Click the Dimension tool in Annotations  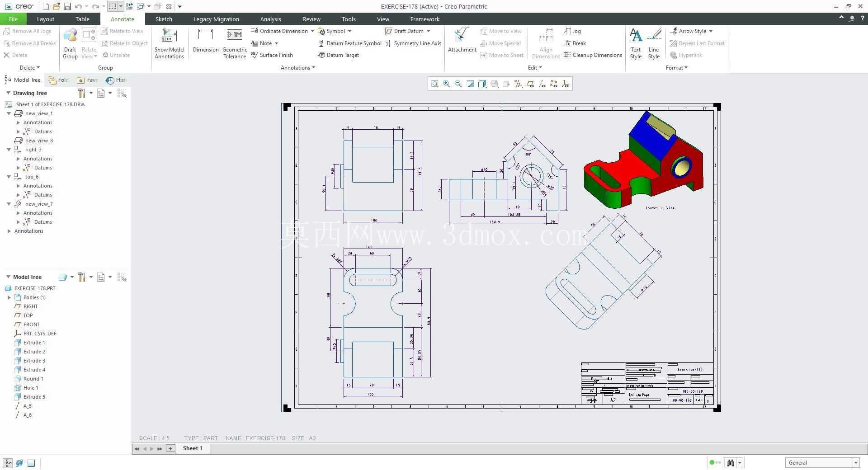tap(206, 41)
